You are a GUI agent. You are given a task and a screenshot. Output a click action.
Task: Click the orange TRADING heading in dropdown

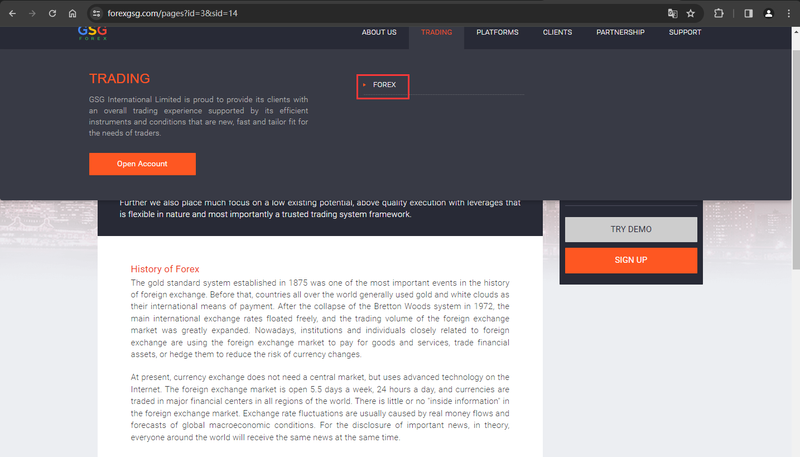[119, 79]
